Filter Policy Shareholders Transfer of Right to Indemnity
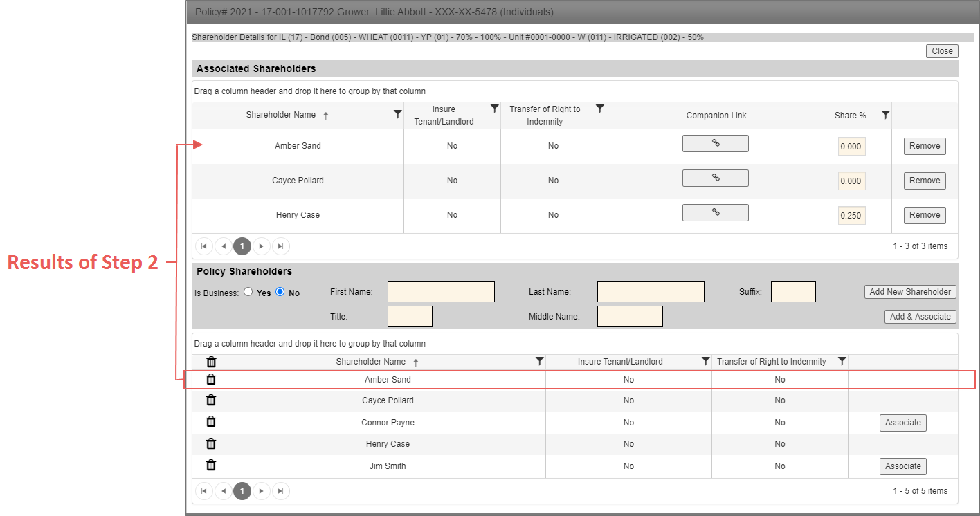 pos(842,361)
